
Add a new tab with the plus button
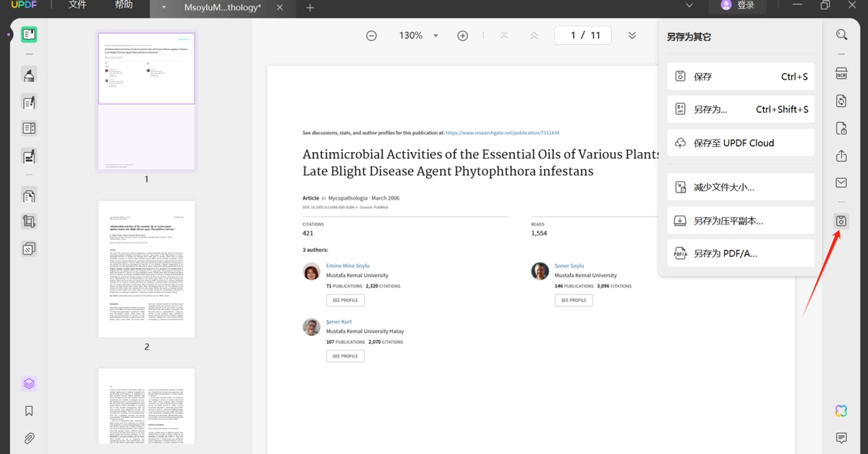point(310,8)
